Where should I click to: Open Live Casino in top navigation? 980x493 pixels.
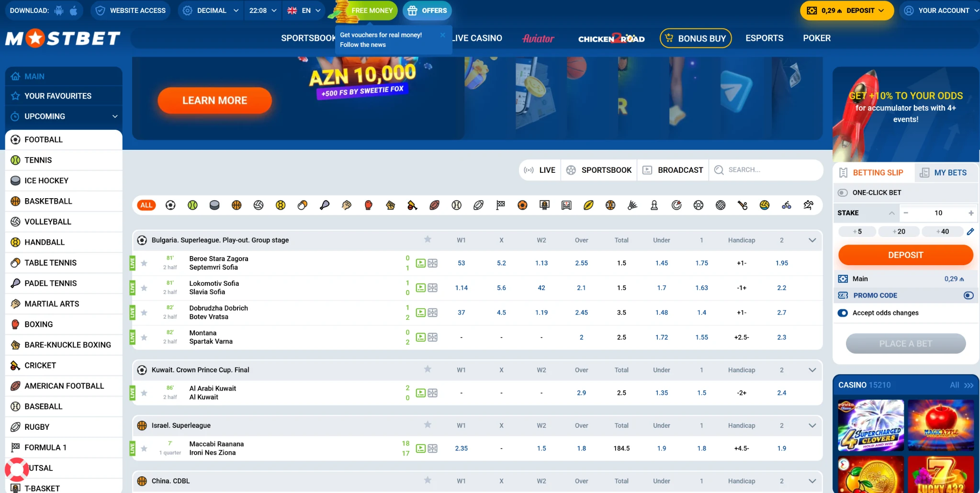click(477, 38)
